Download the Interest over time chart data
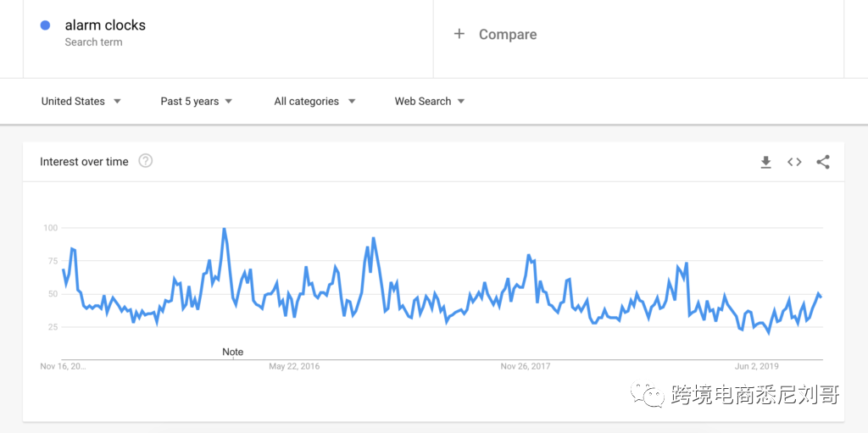 [765, 162]
